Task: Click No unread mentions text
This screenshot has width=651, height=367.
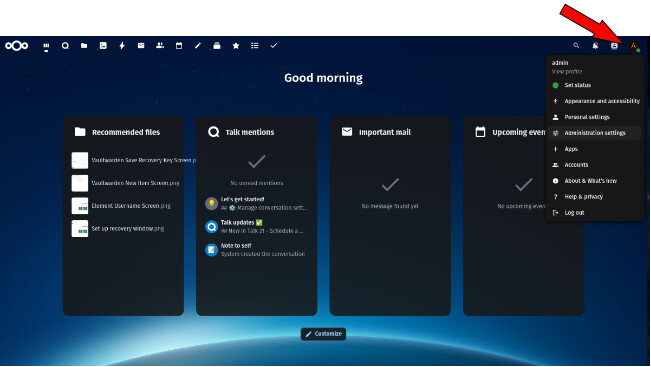Action: [257, 183]
